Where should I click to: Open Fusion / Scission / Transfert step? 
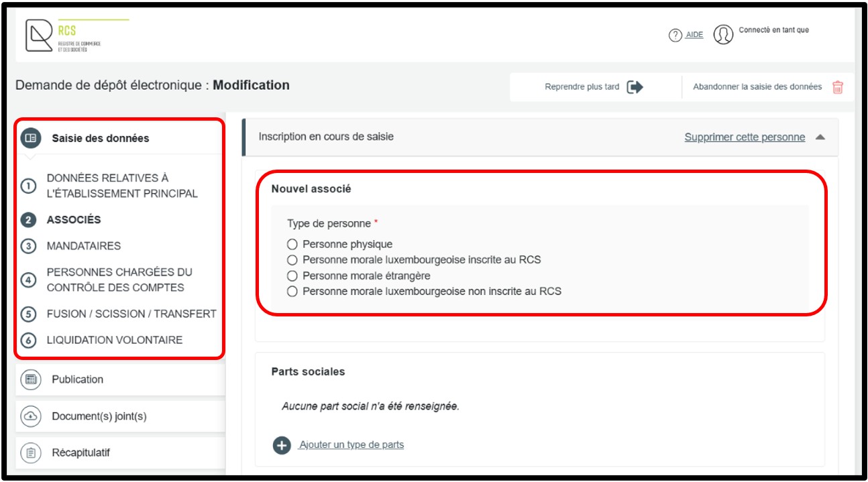pos(131,314)
